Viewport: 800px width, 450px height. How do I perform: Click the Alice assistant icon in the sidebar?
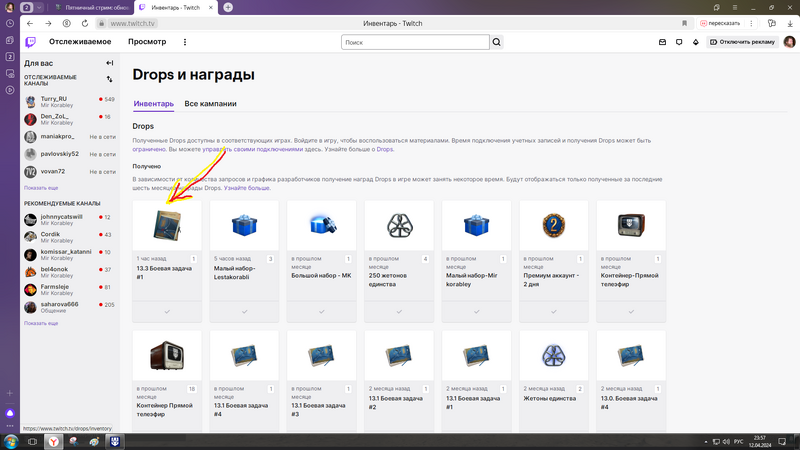coord(10,413)
